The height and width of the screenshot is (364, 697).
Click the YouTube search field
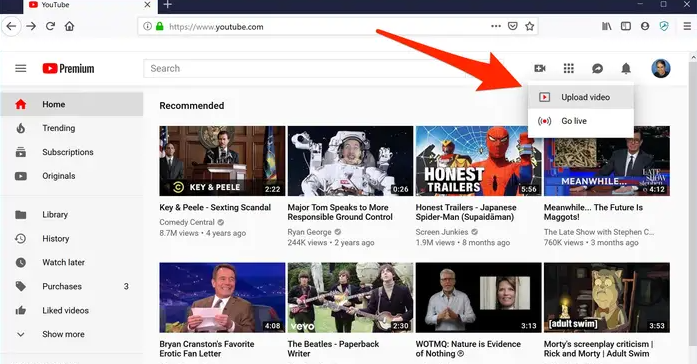304,68
